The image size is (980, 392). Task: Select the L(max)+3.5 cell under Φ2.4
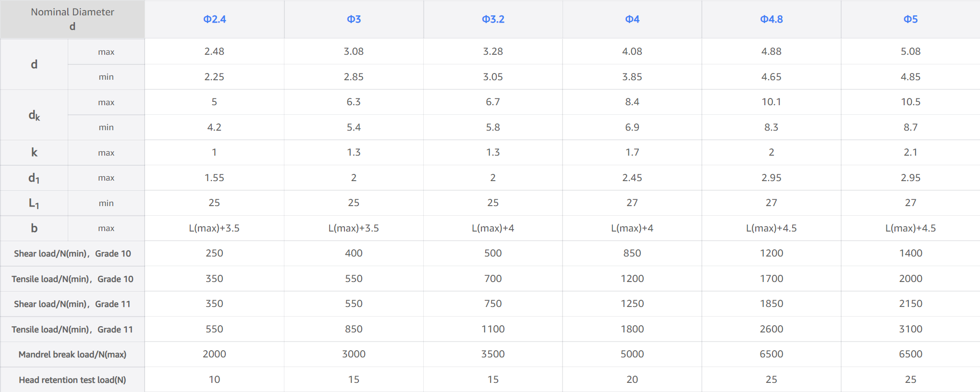(x=214, y=228)
